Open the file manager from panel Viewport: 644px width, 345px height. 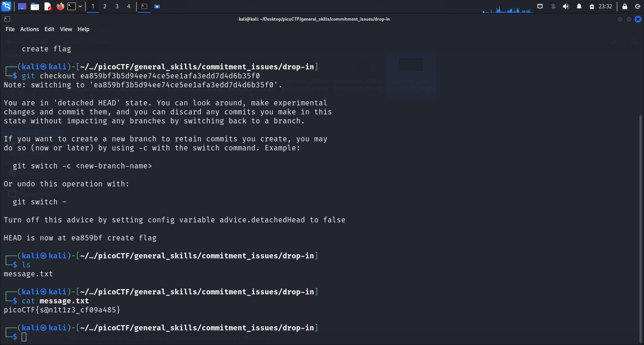[35, 6]
